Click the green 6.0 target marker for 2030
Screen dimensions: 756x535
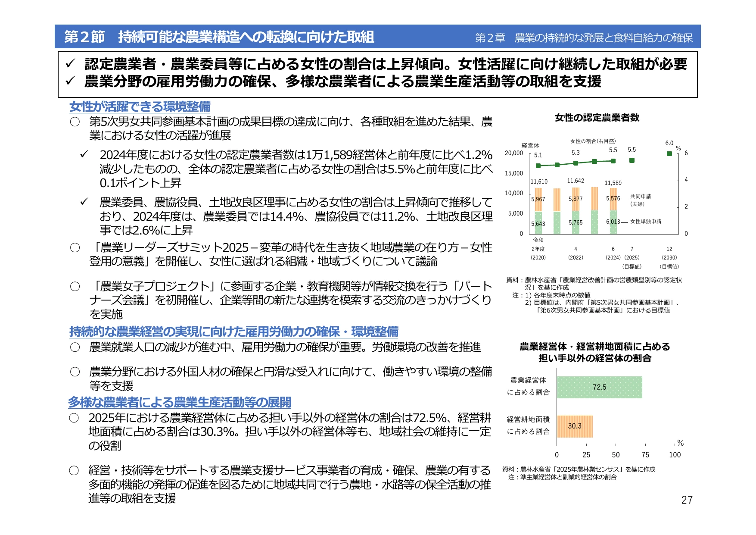[669, 153]
